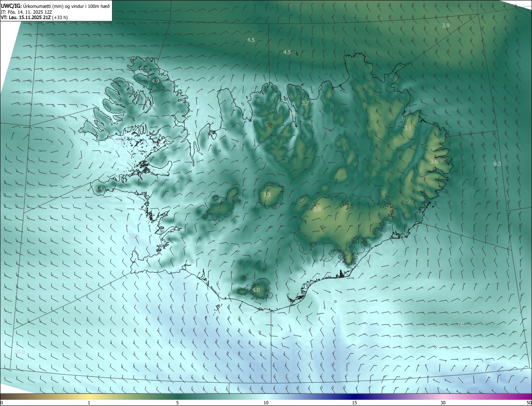Viewport: 532px width, 406px height.
Task: Click the colorbar at the 1 tick
Action: (89, 403)
